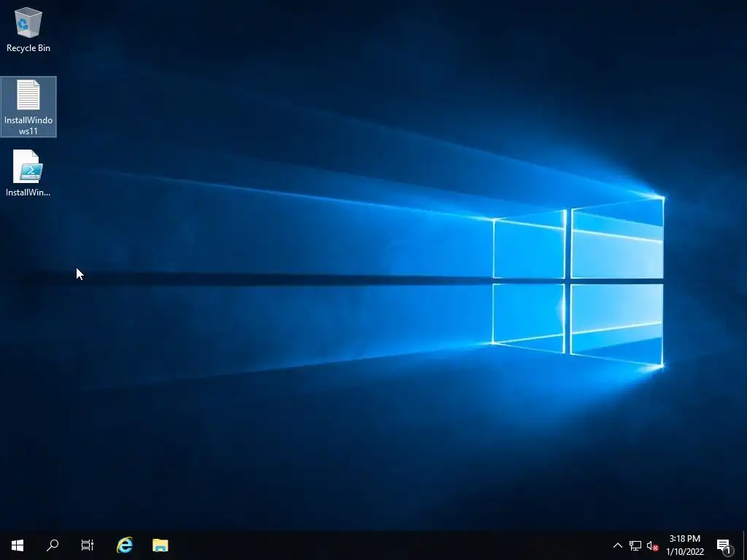
Task: Click the "InstallWin..." script name label
Action: (28, 192)
